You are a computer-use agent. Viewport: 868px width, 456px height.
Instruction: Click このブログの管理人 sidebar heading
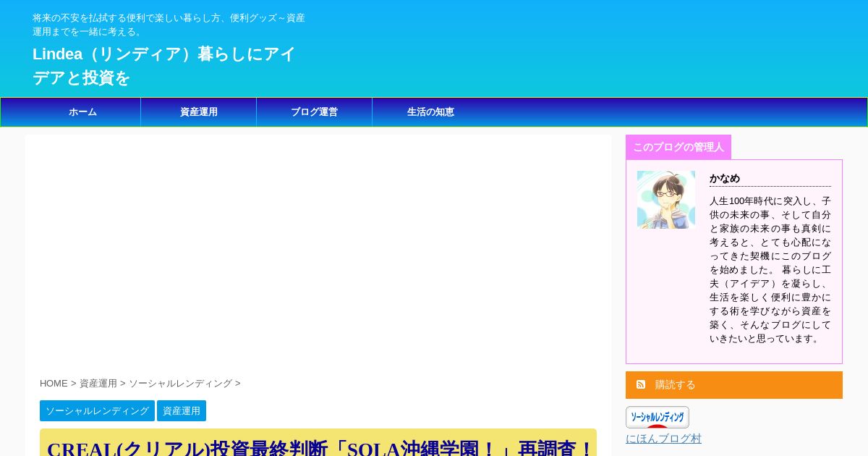(x=678, y=147)
